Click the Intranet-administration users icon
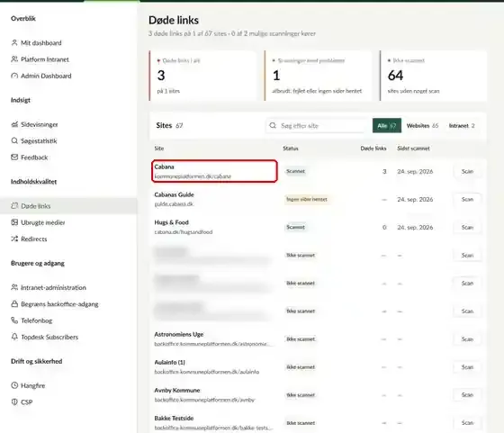504x433 pixels. tap(14, 287)
